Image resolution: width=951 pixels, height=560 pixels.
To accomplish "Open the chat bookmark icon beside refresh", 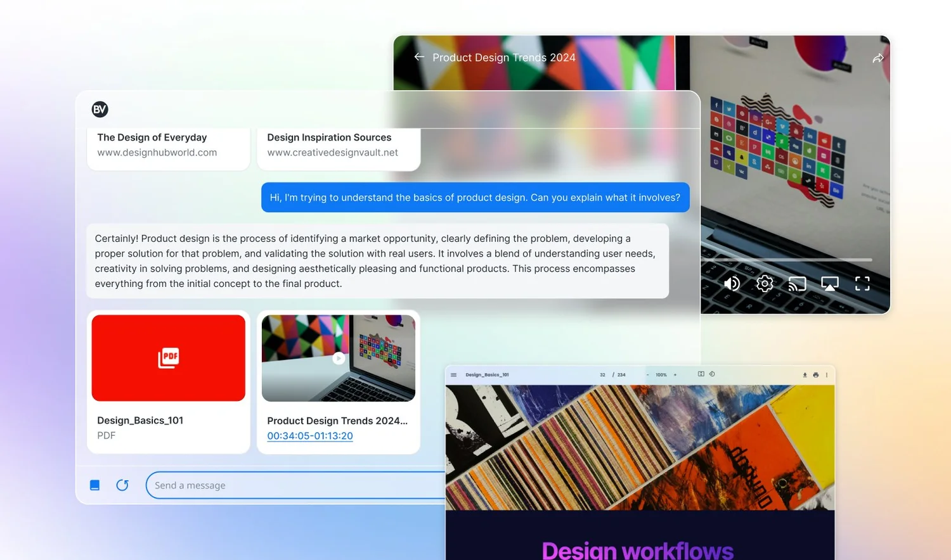I will (95, 485).
